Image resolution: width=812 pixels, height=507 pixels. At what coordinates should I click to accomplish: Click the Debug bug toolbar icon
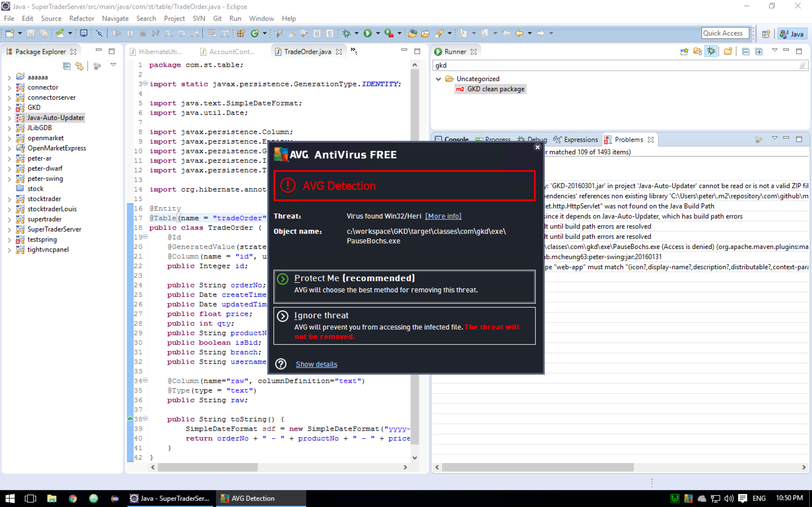click(x=346, y=33)
